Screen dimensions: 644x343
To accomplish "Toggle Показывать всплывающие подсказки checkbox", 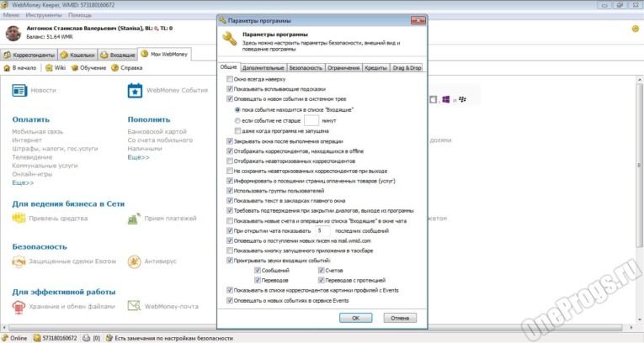I will (x=230, y=89).
